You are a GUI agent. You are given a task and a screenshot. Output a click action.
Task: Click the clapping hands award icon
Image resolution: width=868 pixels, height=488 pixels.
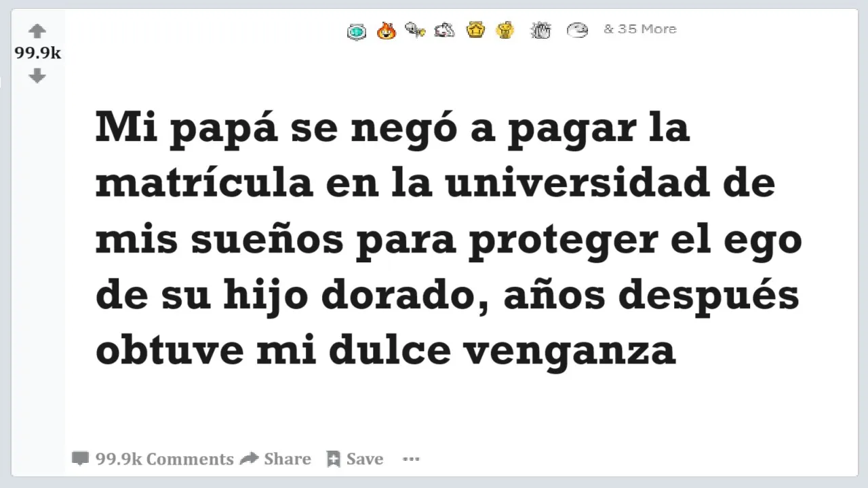click(540, 30)
